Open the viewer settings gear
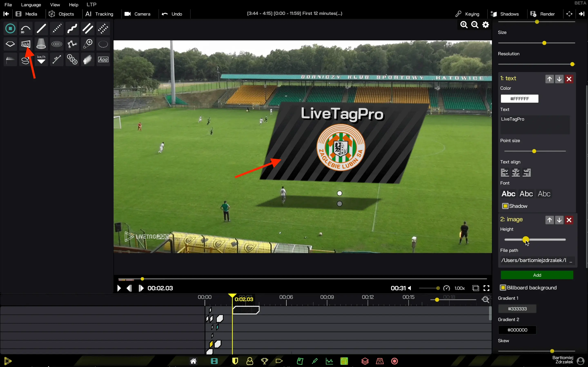588x367 pixels. tap(486, 25)
